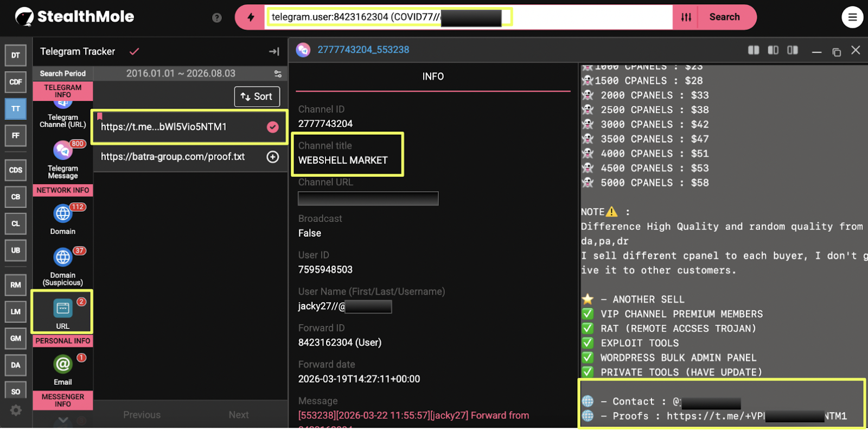This screenshot has width=868, height=431.
Task: Click the red message log line starting [553238]
Action: pyautogui.click(x=413, y=415)
